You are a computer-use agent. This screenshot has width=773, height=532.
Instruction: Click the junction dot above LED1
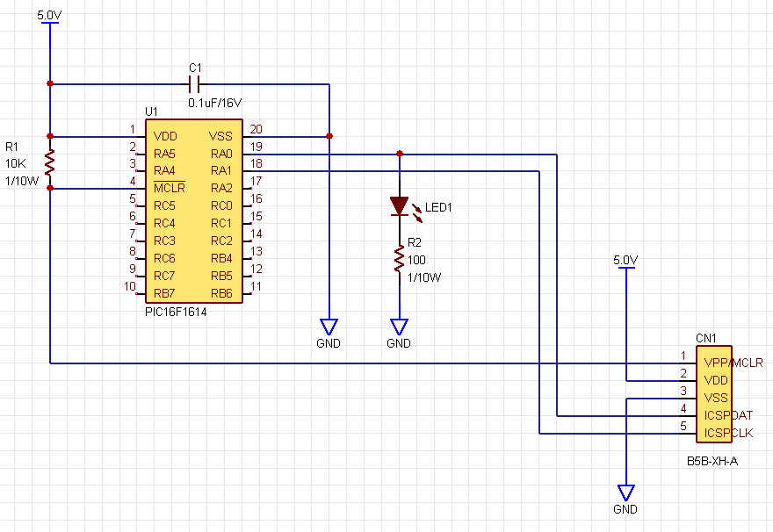coord(400,154)
